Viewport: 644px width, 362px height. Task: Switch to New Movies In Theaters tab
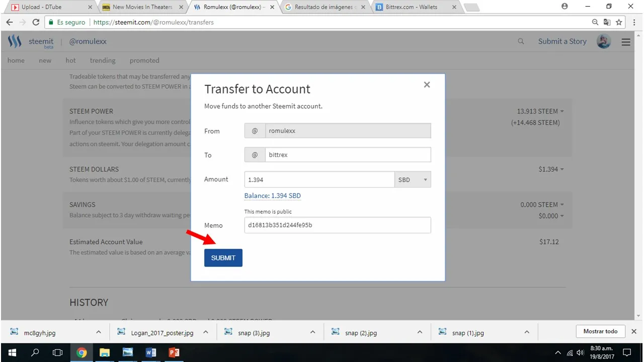click(x=142, y=7)
